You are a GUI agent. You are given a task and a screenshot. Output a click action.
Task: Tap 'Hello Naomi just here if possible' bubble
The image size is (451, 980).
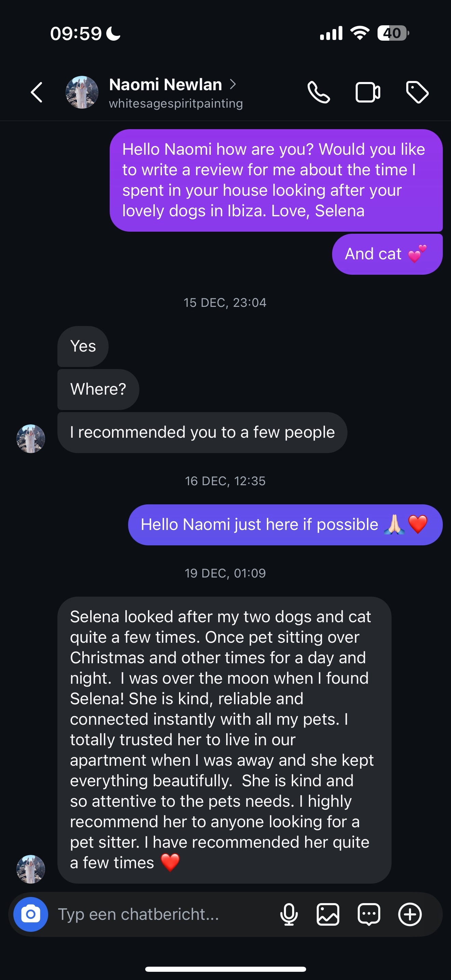click(285, 525)
